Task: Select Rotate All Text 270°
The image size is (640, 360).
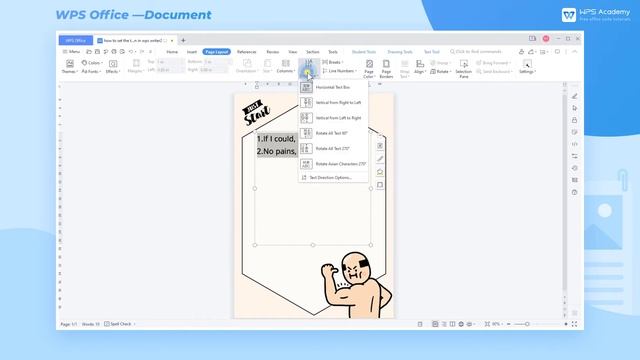Action: [333, 149]
